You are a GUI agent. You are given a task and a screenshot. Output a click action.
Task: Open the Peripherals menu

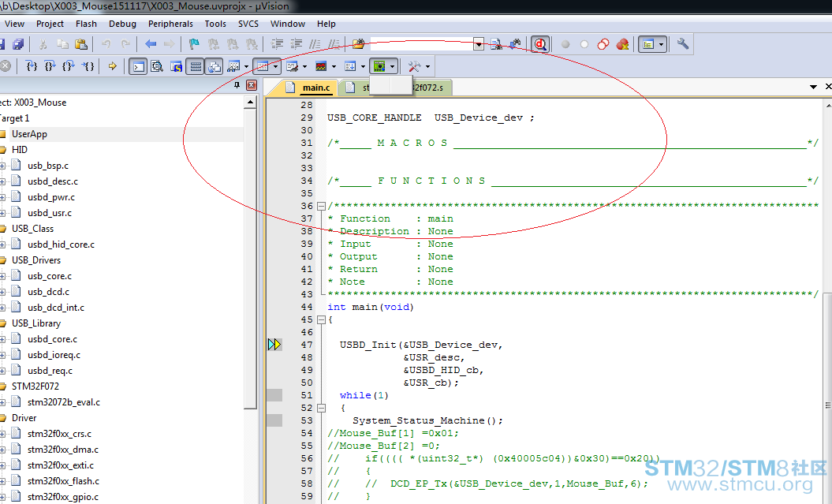point(170,24)
